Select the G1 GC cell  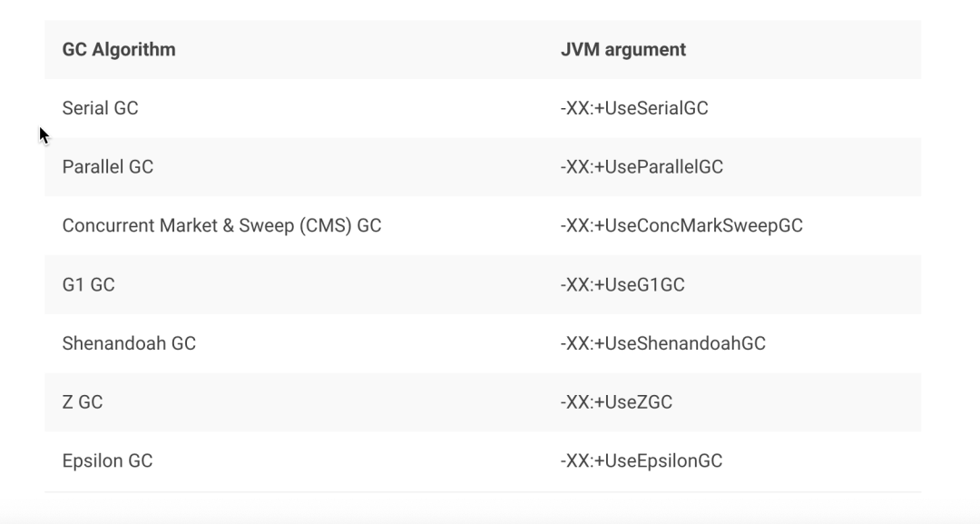[88, 284]
